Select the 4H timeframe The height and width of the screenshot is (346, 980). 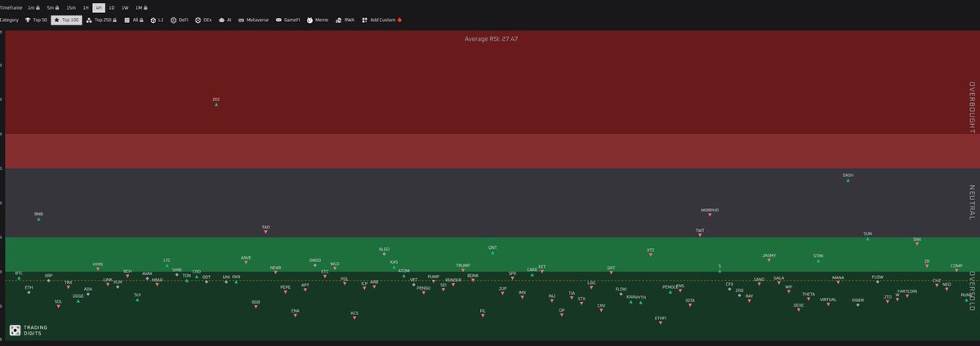[x=98, y=7]
